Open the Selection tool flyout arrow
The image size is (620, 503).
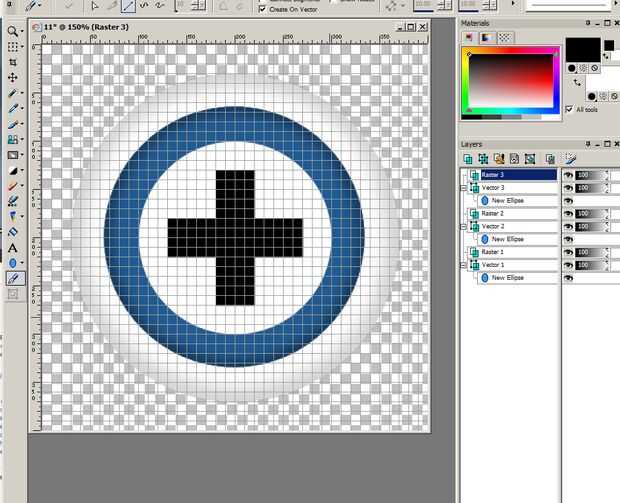pos(22,47)
